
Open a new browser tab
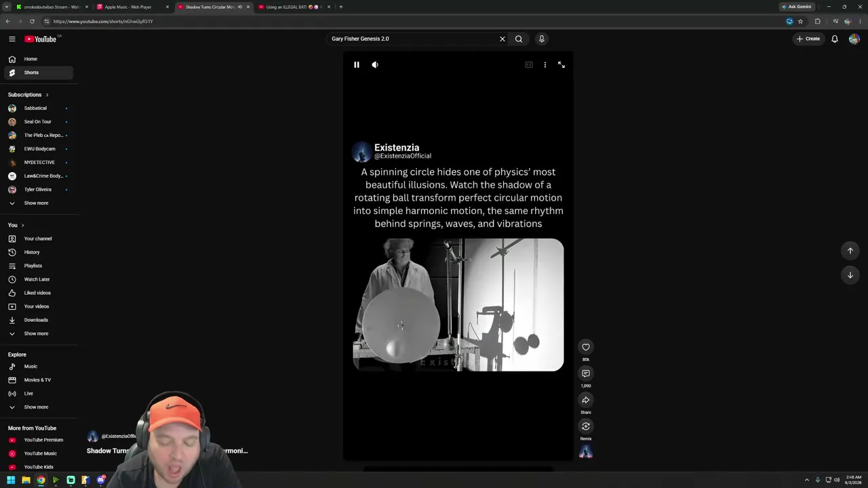[341, 7]
